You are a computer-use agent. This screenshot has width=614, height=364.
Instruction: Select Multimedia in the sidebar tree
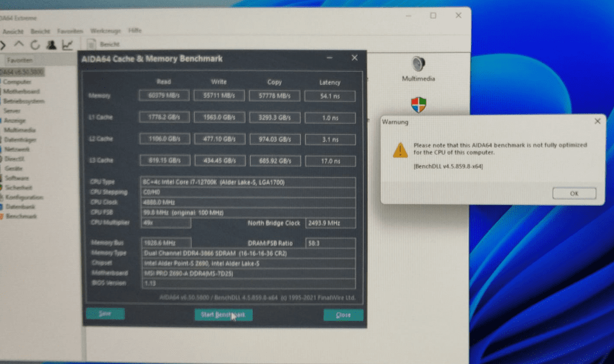tap(20, 130)
